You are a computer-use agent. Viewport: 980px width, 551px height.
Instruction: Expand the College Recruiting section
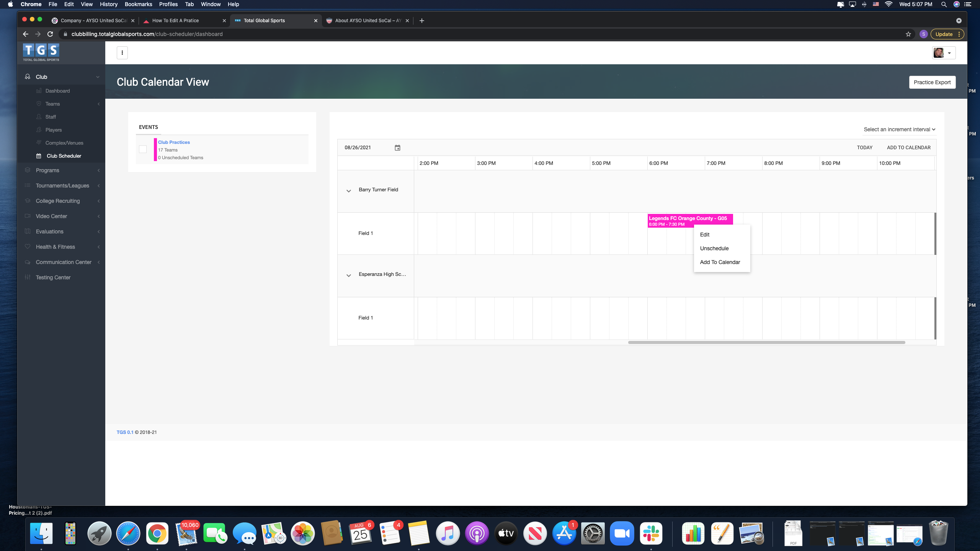click(61, 201)
